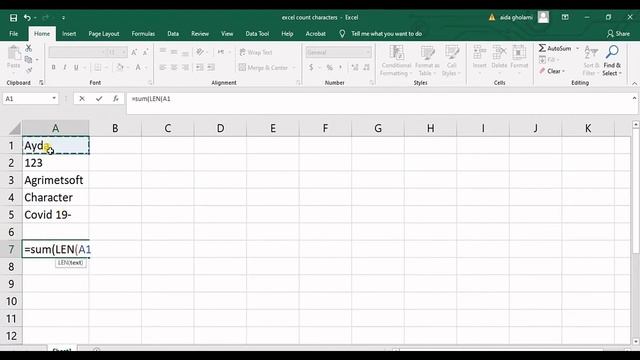640x360 pixels.
Task: Select cell containing Character
Action: 56,198
